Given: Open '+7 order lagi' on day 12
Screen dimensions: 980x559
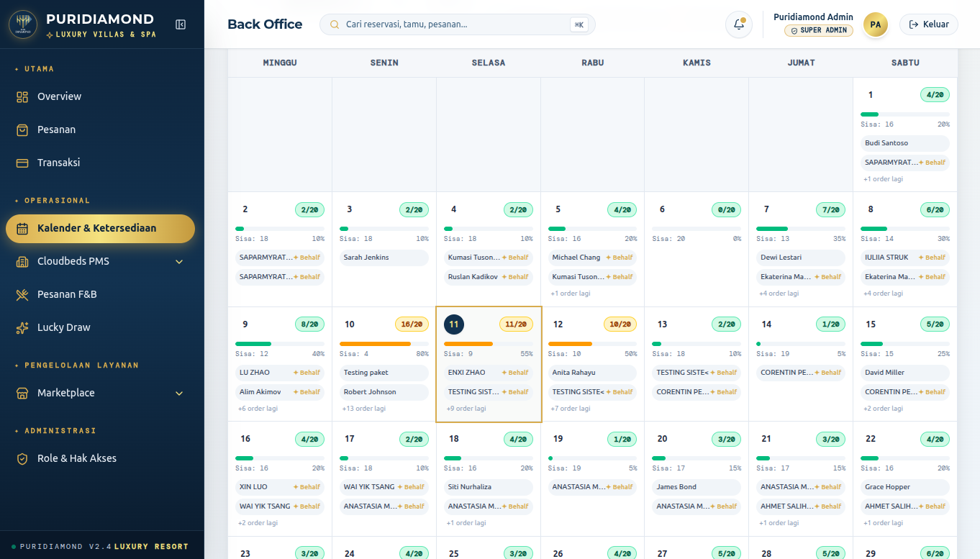Looking at the screenshot, I should [571, 409].
